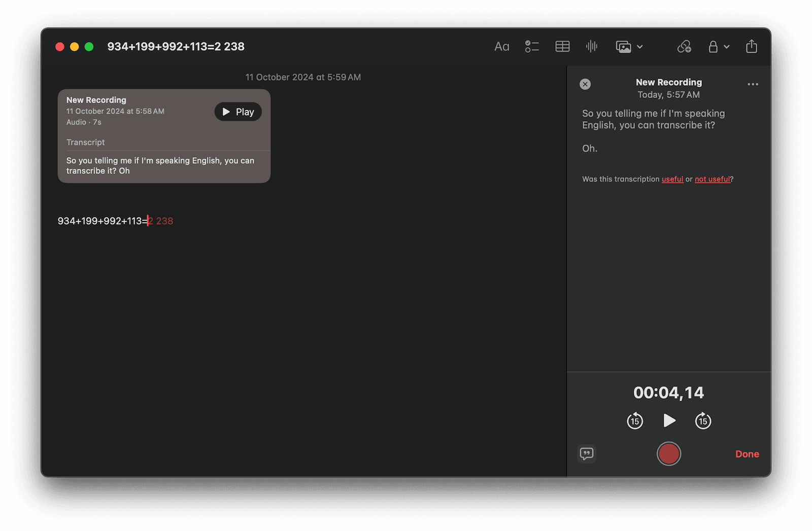Image resolution: width=812 pixels, height=531 pixels.
Task: Click the New Recording attachment title
Action: tap(96, 100)
